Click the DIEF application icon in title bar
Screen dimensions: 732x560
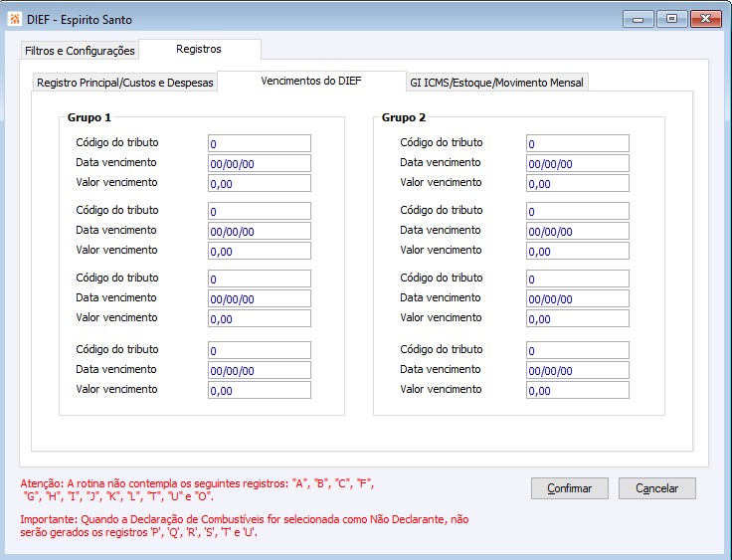[15, 19]
